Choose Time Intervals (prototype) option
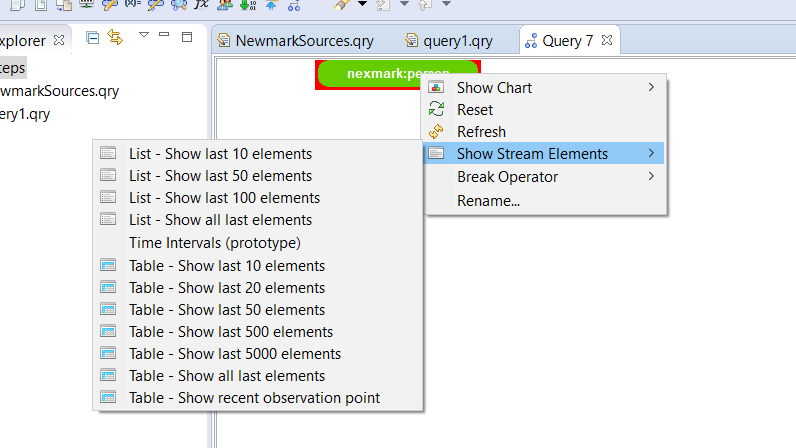 pos(214,242)
